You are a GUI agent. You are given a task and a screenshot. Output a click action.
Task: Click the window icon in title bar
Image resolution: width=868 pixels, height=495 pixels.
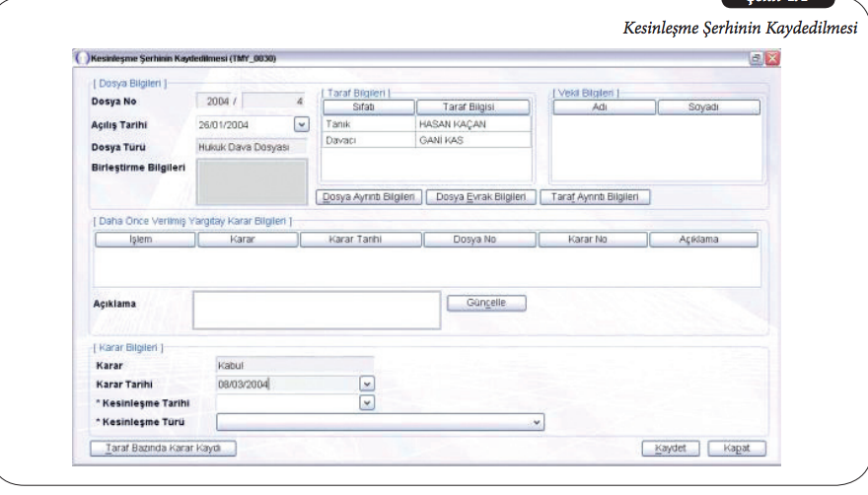click(82, 59)
